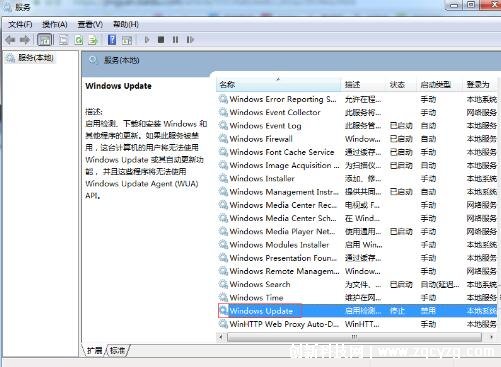Click the Windows Update heading in description pane
Image resolution: width=501 pixels, height=367 pixels.
coord(118,86)
